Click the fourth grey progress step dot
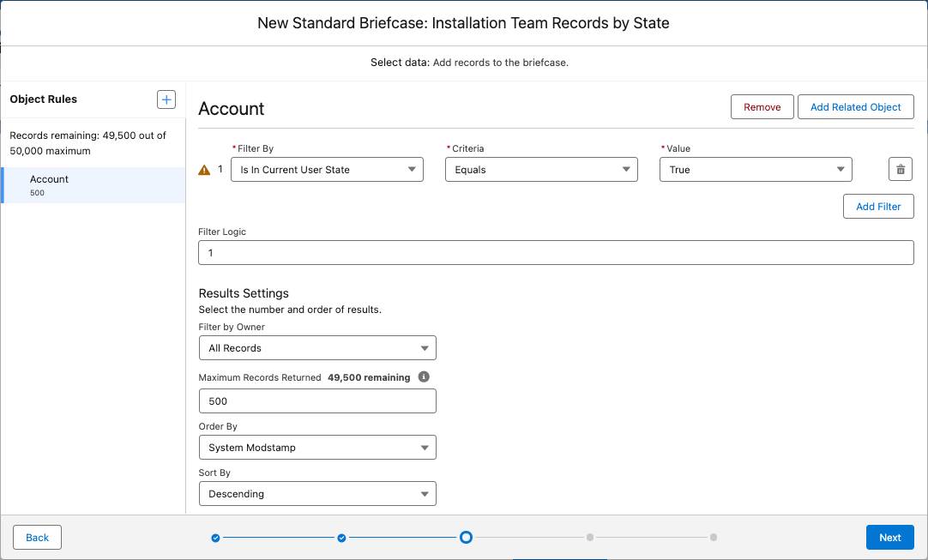The height and width of the screenshot is (560, 928). tap(589, 537)
